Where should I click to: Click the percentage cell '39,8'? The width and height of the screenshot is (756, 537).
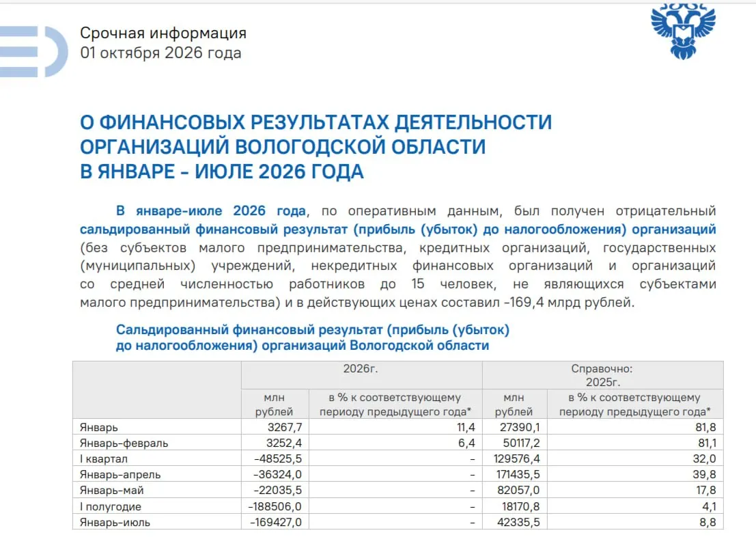pyautogui.click(x=705, y=475)
